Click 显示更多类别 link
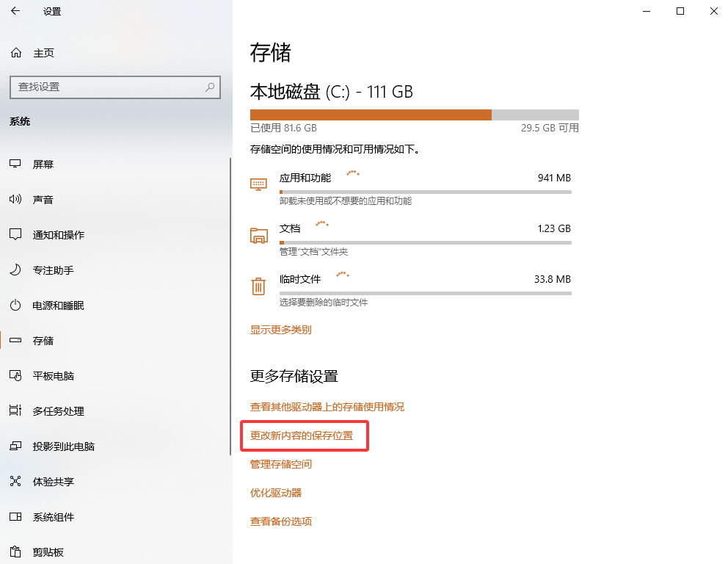The width and height of the screenshot is (728, 564). (x=280, y=330)
